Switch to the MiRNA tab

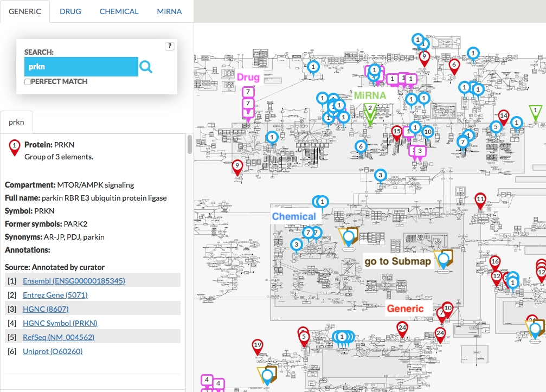(169, 11)
